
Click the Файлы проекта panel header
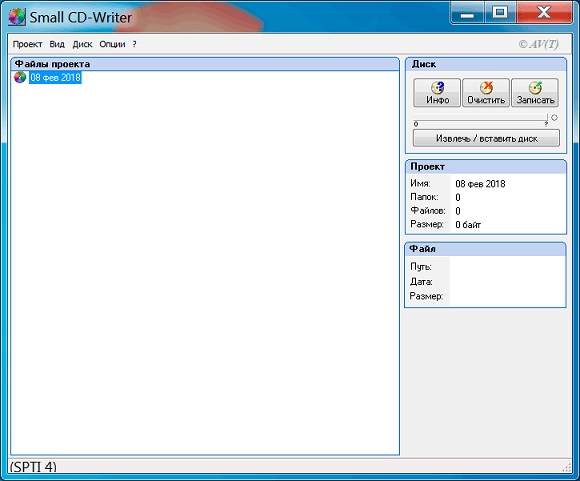coord(205,64)
